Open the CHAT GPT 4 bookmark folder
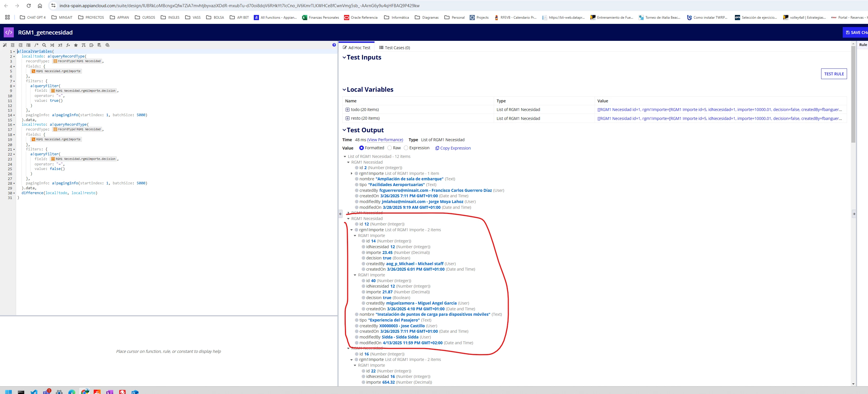This screenshot has height=394, width=868. pos(33,17)
